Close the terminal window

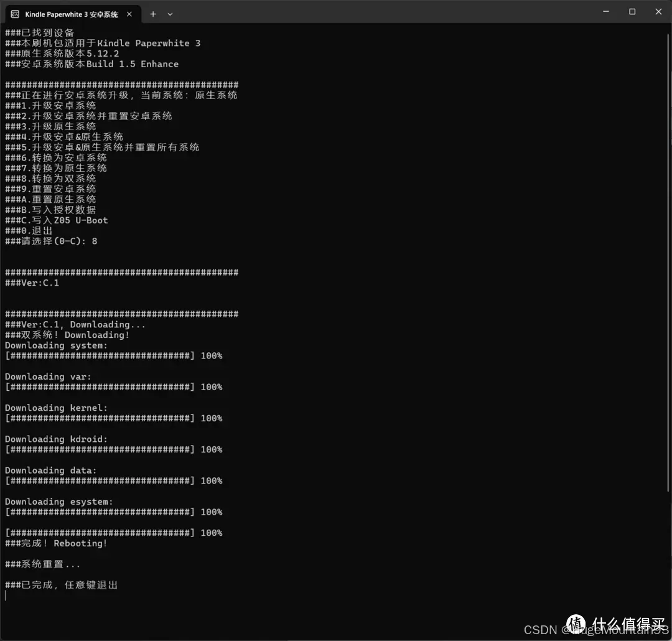(658, 12)
